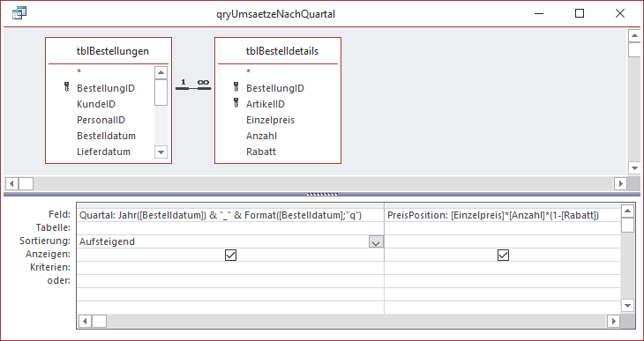Select the Einzelpreis field in tblBestelldetails
Image resolution: width=644 pixels, height=341 pixels.
[x=270, y=120]
